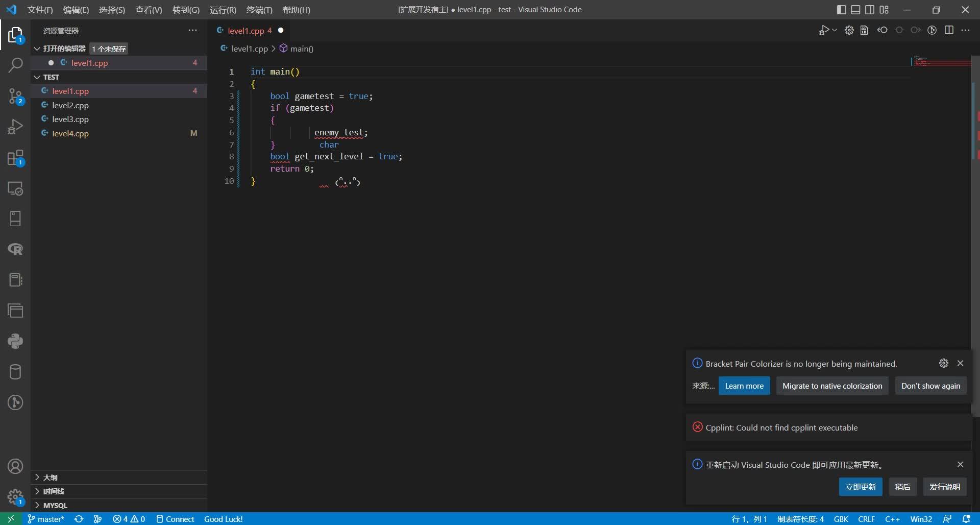Run the C++ file using the play button
The image size is (980, 525).
(x=824, y=30)
